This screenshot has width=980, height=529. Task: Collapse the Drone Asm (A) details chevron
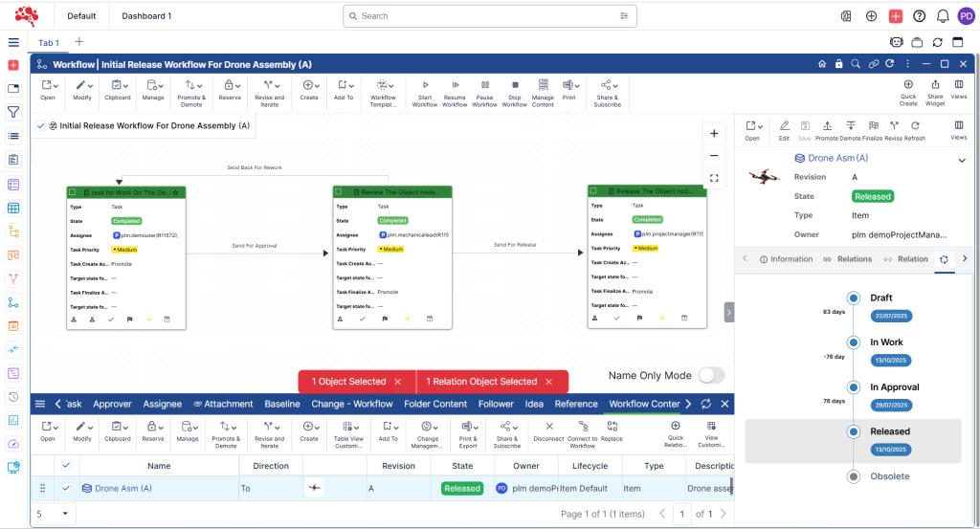[x=962, y=161]
